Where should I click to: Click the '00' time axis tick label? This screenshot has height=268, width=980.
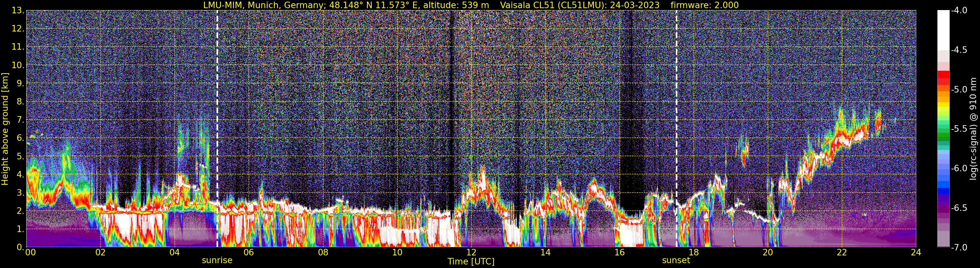pyautogui.click(x=31, y=252)
